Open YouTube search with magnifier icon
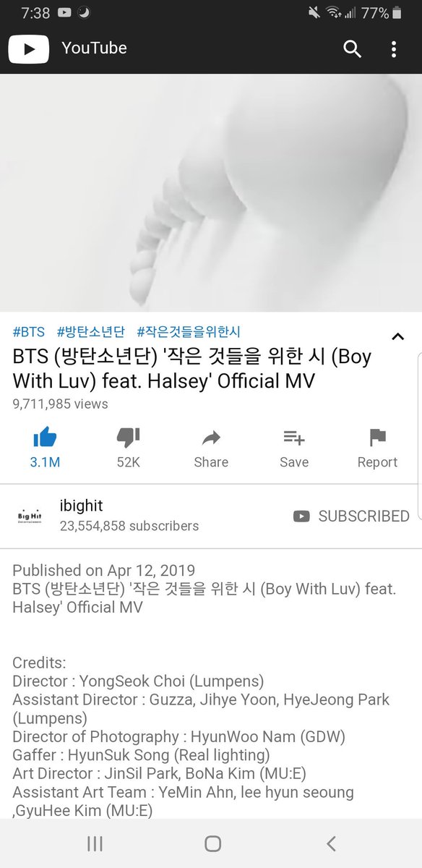The image size is (422, 868). click(x=352, y=48)
